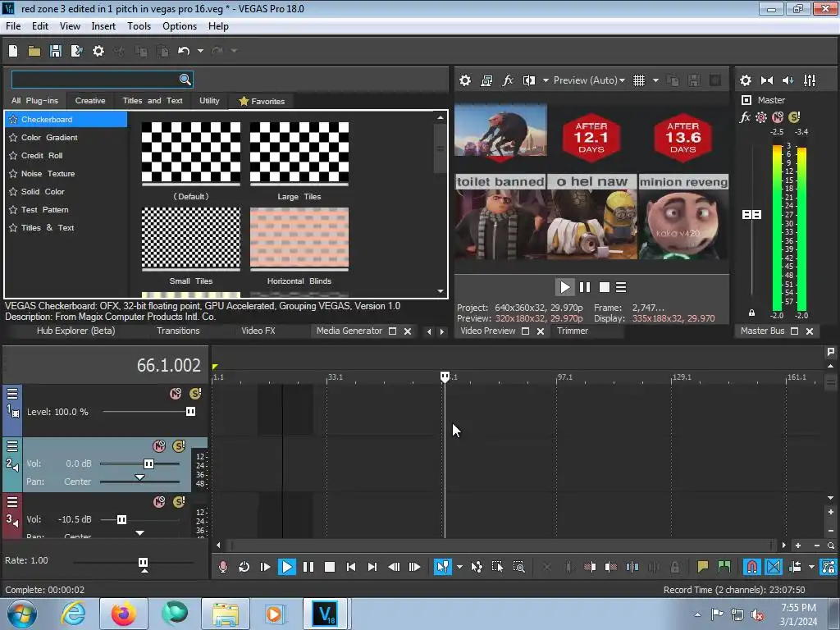840x630 pixels.
Task: Open video preview hamburger options menu
Action: tap(621, 287)
